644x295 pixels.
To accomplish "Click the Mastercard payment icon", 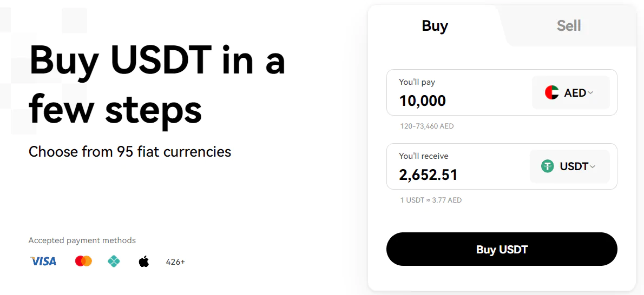I will [84, 261].
